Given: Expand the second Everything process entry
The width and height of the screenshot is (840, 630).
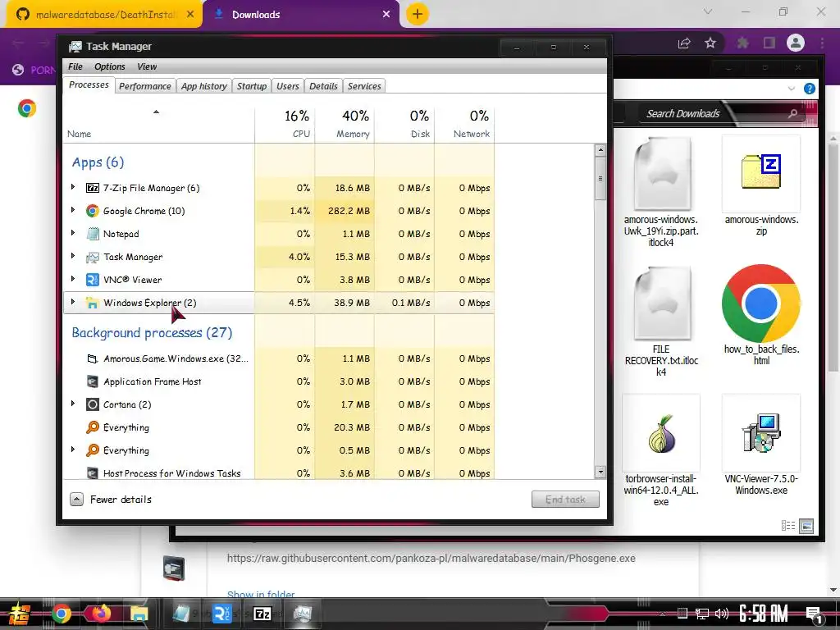Looking at the screenshot, I should click(x=73, y=450).
